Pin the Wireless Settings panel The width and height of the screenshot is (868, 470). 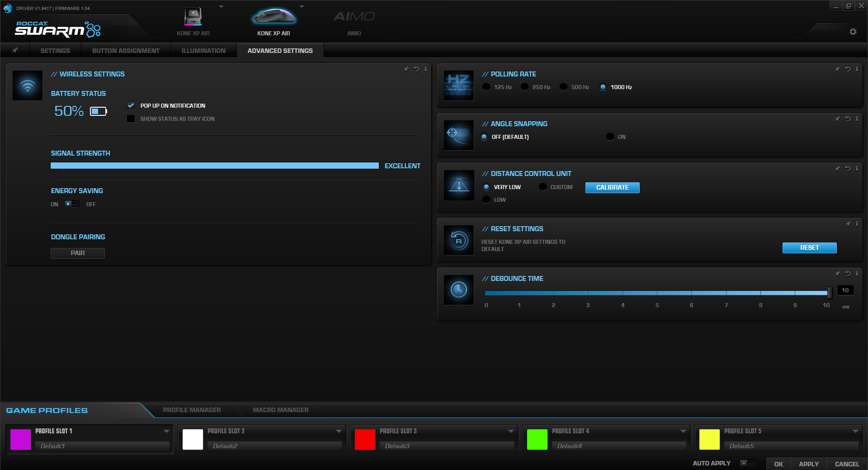406,69
